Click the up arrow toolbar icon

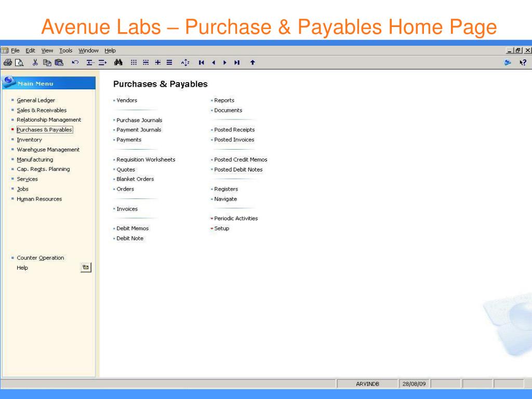[x=252, y=62]
